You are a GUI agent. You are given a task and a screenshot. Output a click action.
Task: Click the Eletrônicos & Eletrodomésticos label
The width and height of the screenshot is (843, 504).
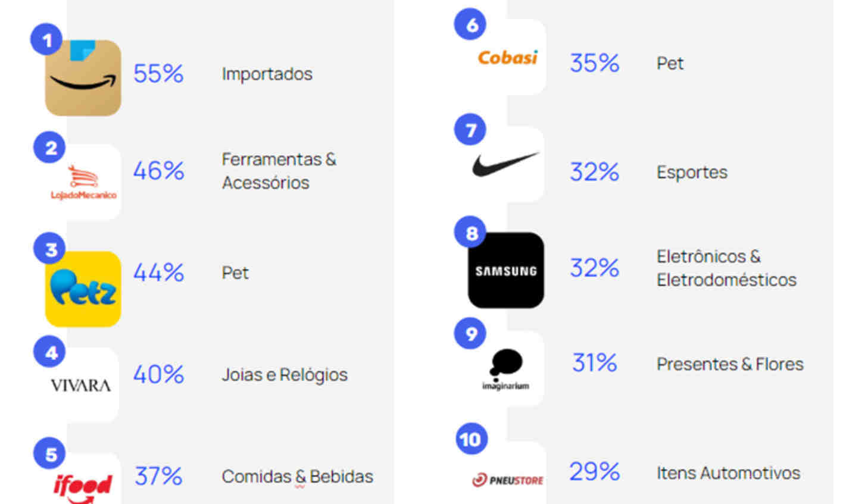[726, 268]
